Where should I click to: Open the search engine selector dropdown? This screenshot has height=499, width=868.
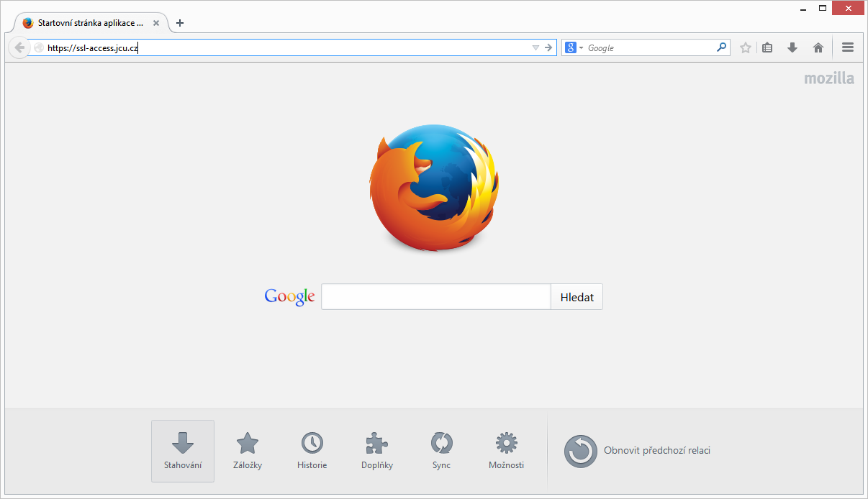tap(574, 47)
